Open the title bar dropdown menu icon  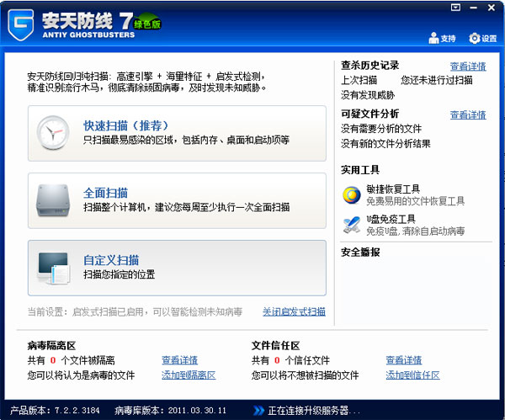(x=455, y=8)
